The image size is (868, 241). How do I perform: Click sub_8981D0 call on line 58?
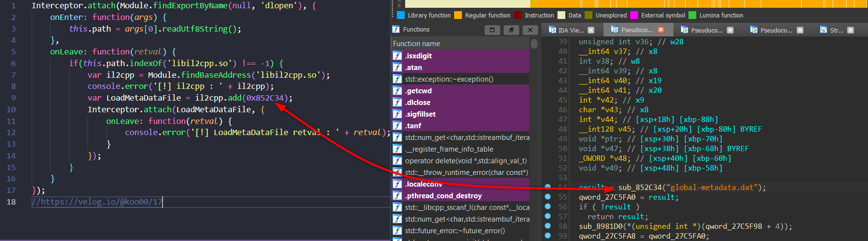click(601, 226)
